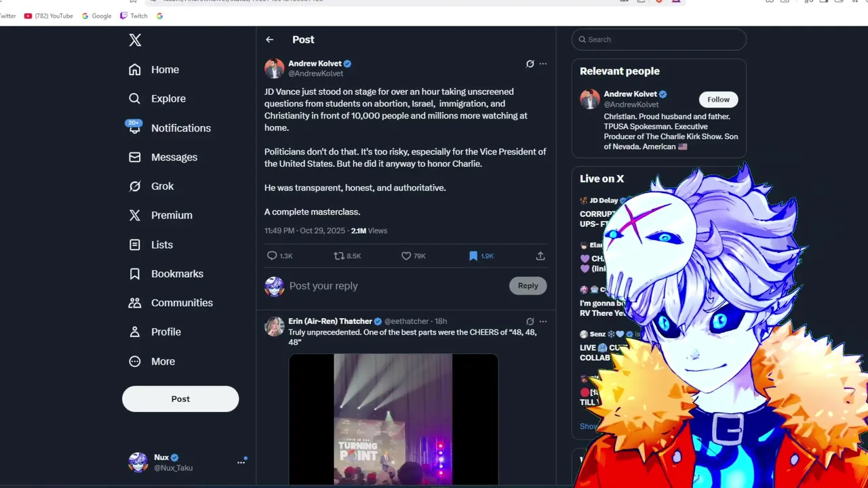Screen dimensions: 868x488
Task: Click the Grok icon on Kolvet's post
Action: click(x=530, y=64)
